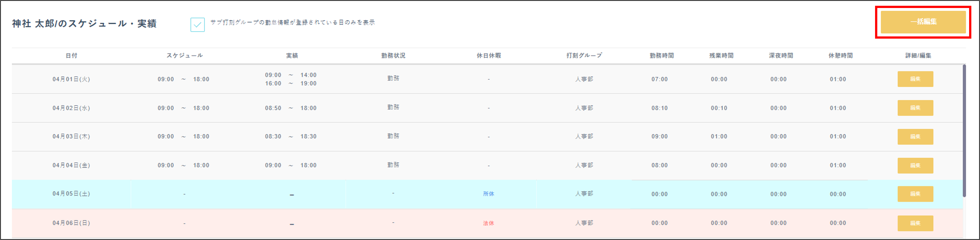Click 編集 for 04月04日(金)
The width and height of the screenshot is (980, 240).
point(915,165)
